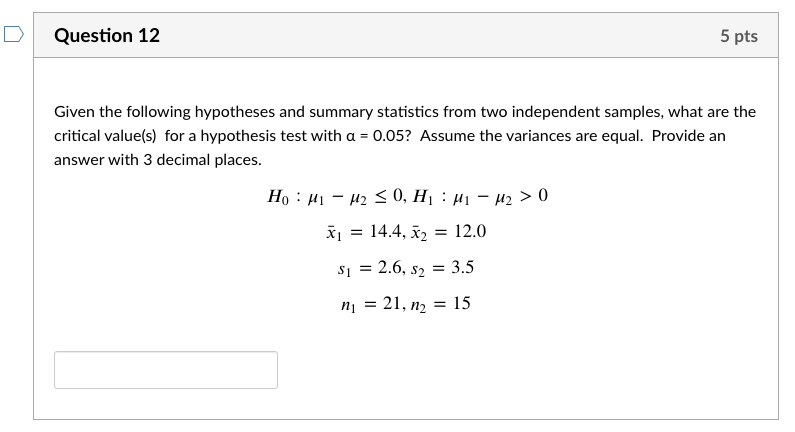This screenshot has height=432, width=795.
Task: Click the alternative hypothesis H1 expression
Action: pyautogui.click(x=480, y=196)
